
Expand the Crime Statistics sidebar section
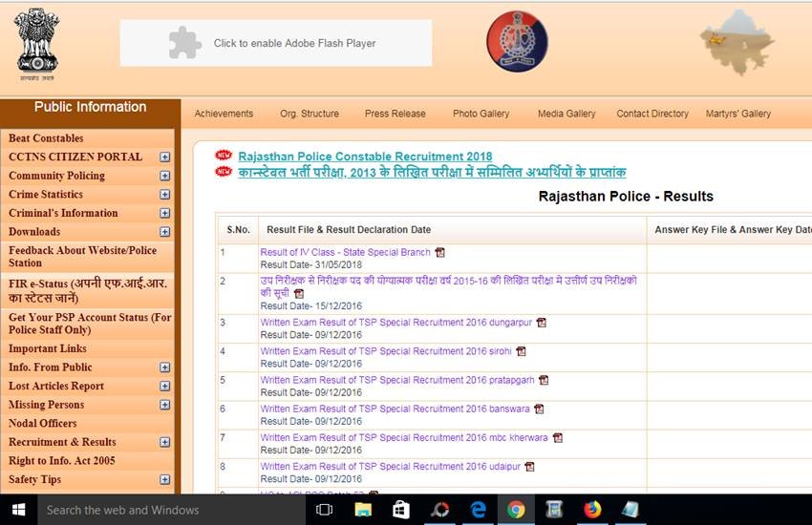coord(164,195)
